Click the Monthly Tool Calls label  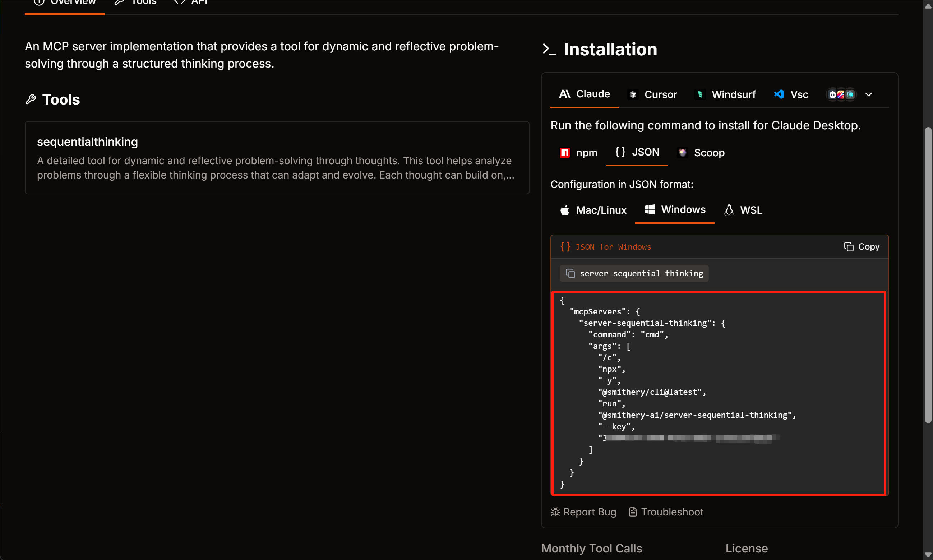pyautogui.click(x=591, y=548)
